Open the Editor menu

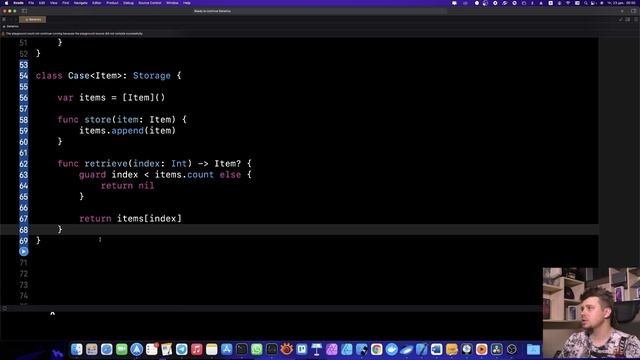point(97,3)
